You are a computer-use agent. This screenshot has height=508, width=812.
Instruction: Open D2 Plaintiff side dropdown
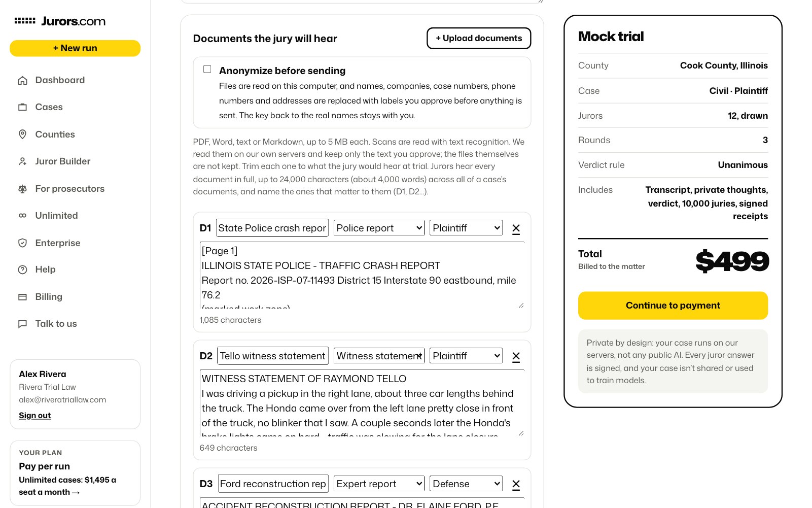466,356
